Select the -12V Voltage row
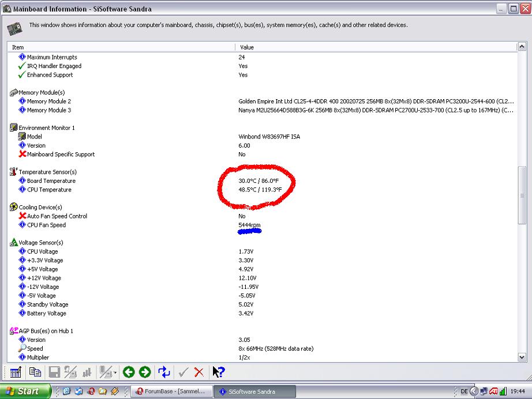Viewport: 532px width, 399px height. [262, 287]
